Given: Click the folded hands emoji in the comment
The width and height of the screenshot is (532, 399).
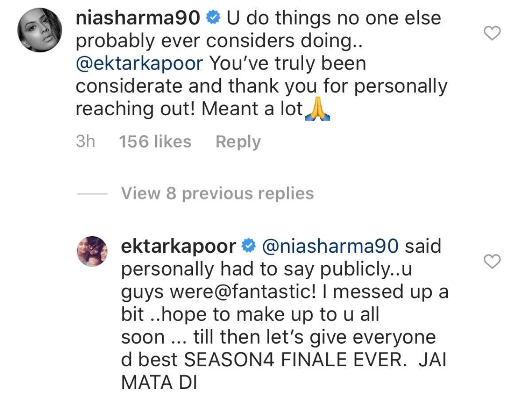Looking at the screenshot, I should [317, 109].
